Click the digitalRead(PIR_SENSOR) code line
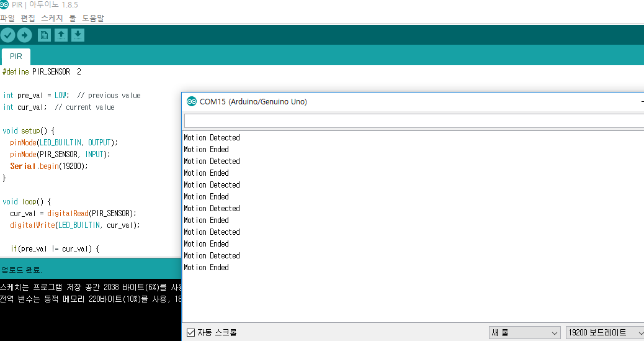Viewport: 644px width, 341px height. click(x=73, y=214)
